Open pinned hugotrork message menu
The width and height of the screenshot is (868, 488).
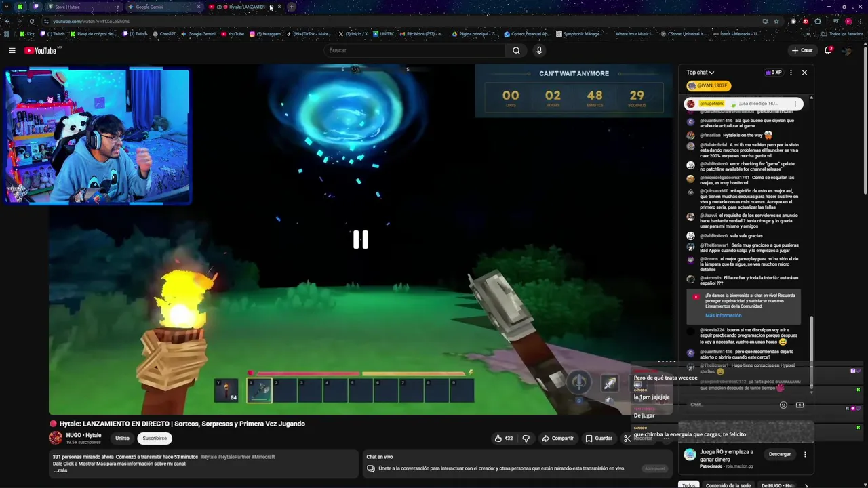pos(795,104)
